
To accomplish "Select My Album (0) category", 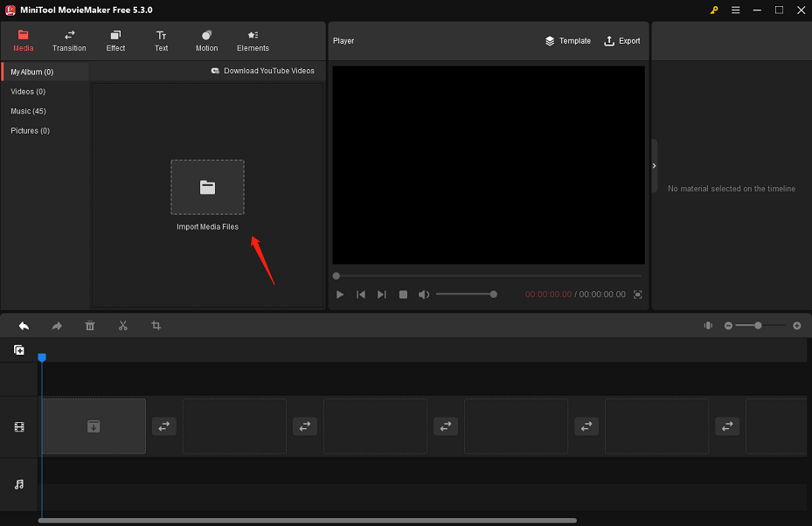I will [x=45, y=72].
